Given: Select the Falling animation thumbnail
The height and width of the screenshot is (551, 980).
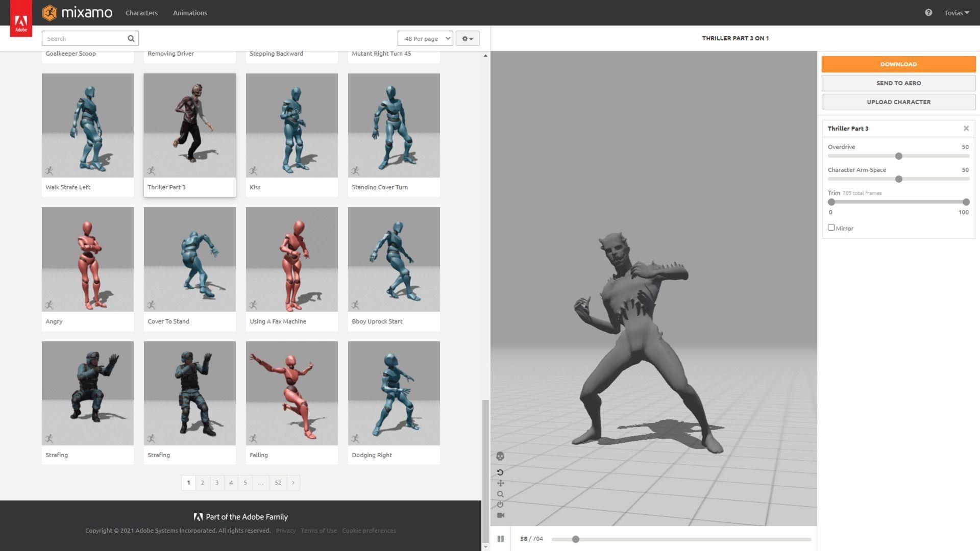Looking at the screenshot, I should click(x=292, y=393).
